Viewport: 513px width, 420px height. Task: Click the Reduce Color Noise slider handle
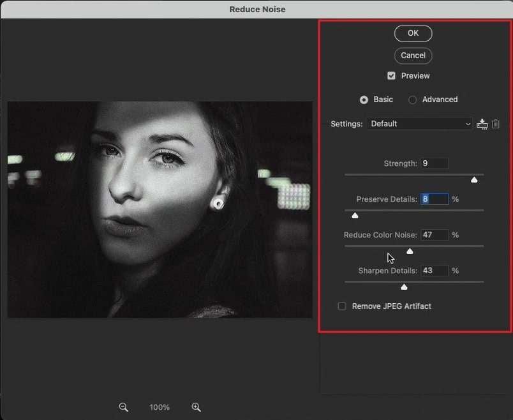pos(410,251)
